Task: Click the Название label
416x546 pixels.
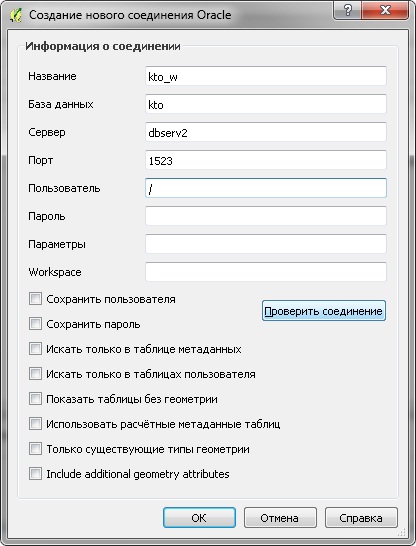Action: pos(52,76)
